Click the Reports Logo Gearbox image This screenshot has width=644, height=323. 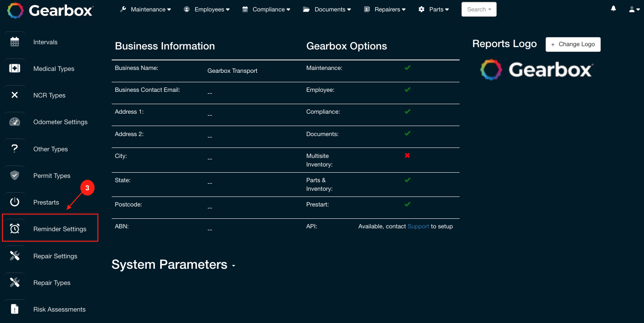point(536,70)
